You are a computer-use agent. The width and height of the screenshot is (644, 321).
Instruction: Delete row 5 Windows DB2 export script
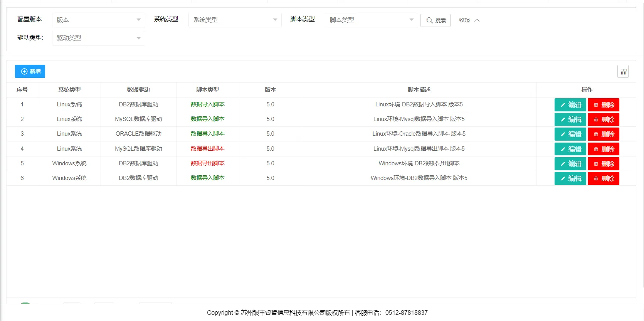(603, 164)
